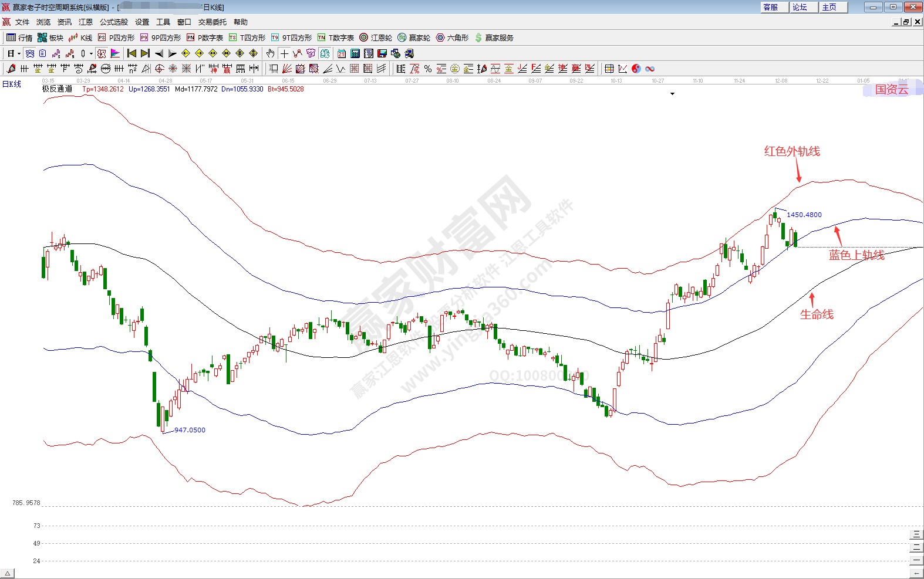The width and height of the screenshot is (924, 579).
Task: Expand the small black triangle above chart
Action: point(672,94)
